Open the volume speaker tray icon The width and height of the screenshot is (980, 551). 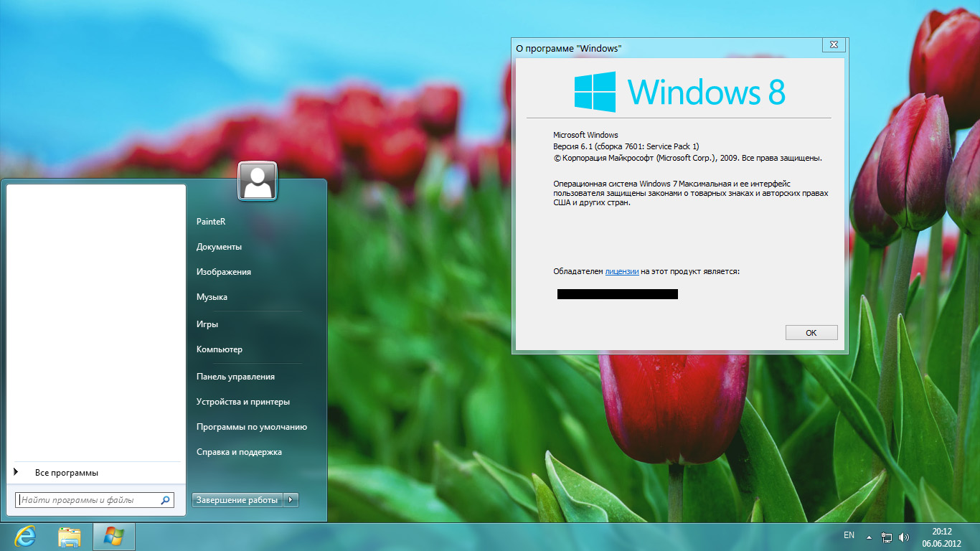[x=904, y=537]
